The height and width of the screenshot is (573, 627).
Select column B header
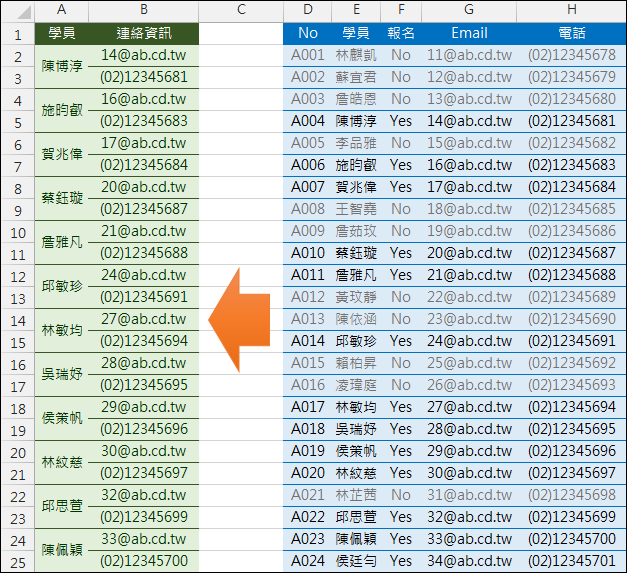pyautogui.click(x=144, y=11)
